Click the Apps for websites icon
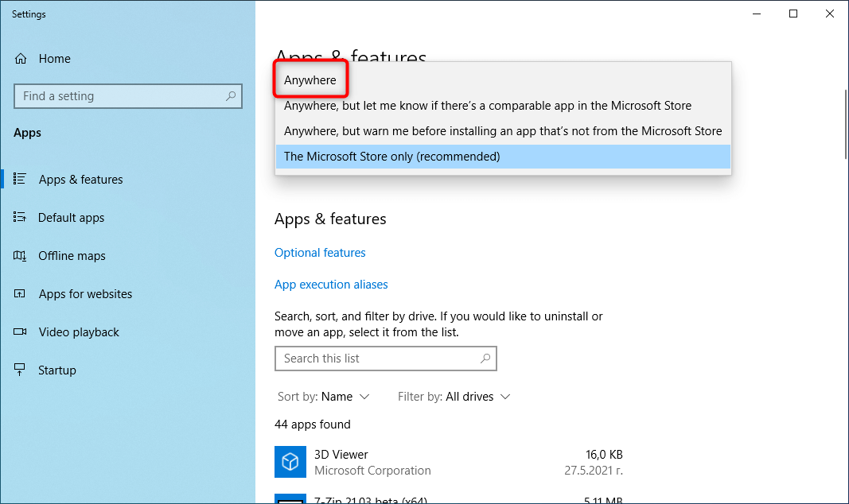849x504 pixels. point(19,293)
